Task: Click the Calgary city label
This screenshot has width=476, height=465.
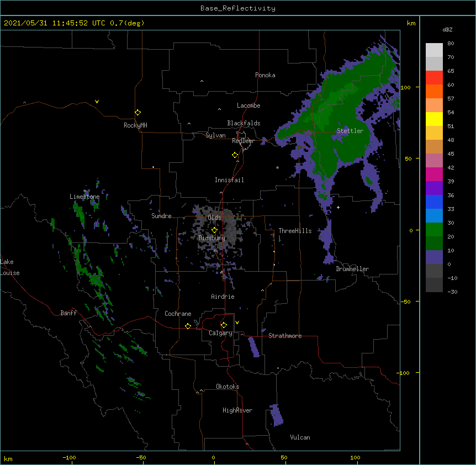Action: click(220, 333)
